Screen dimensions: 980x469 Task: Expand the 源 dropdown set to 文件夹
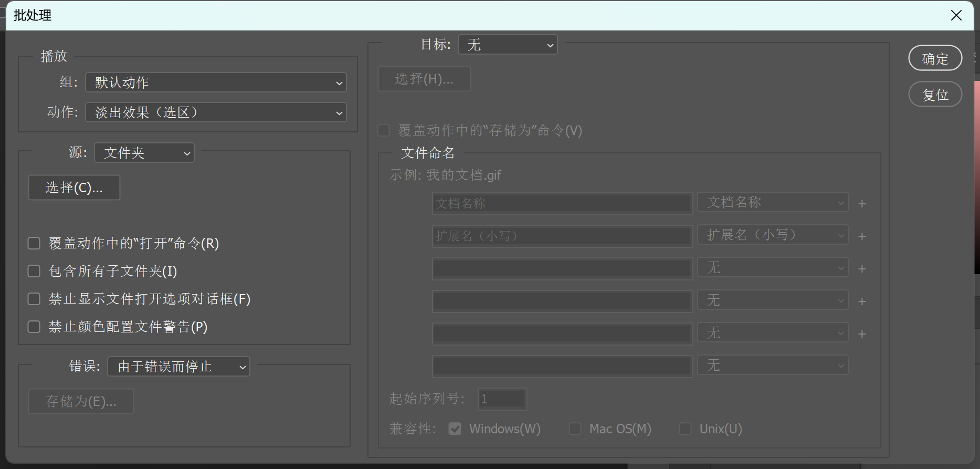coord(144,153)
